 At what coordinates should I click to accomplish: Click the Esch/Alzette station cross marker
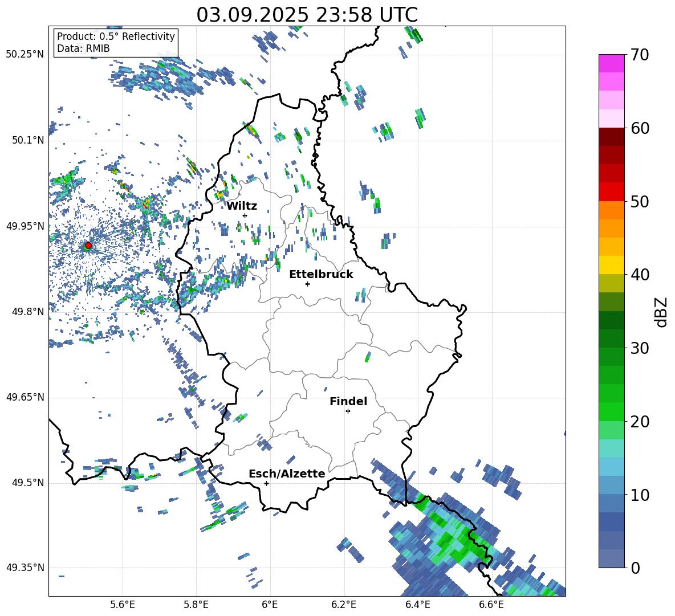click(x=266, y=483)
